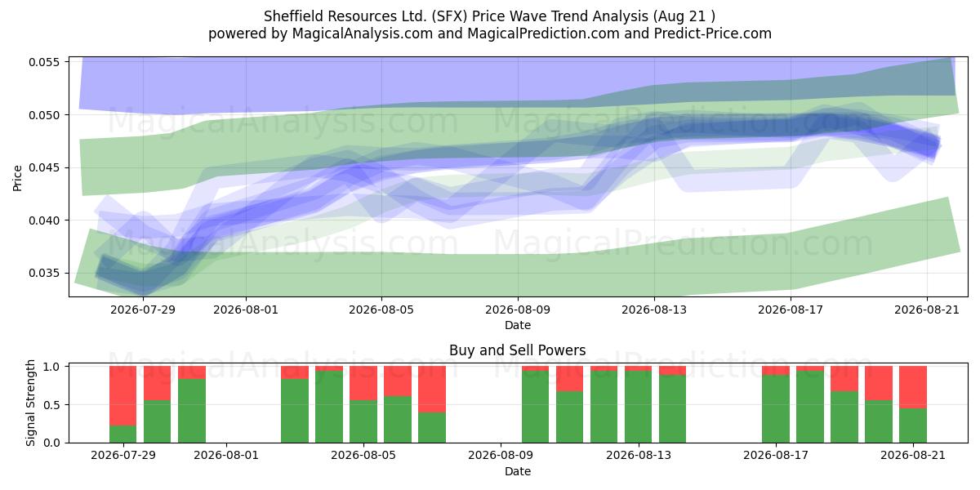Click the 0.045 price tick label

click(46, 168)
